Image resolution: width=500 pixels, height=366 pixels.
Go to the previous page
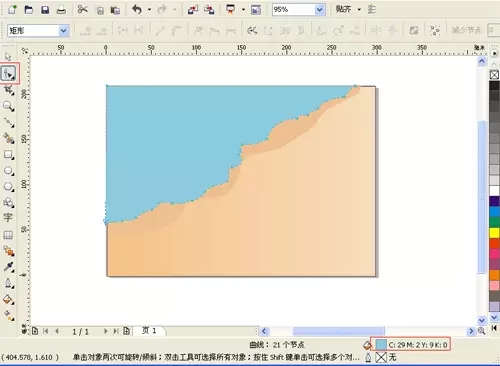pyautogui.click(x=57, y=331)
